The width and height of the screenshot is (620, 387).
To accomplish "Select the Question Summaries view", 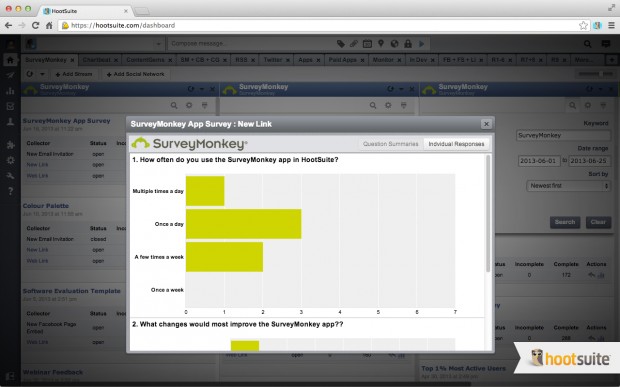I will (x=390, y=144).
